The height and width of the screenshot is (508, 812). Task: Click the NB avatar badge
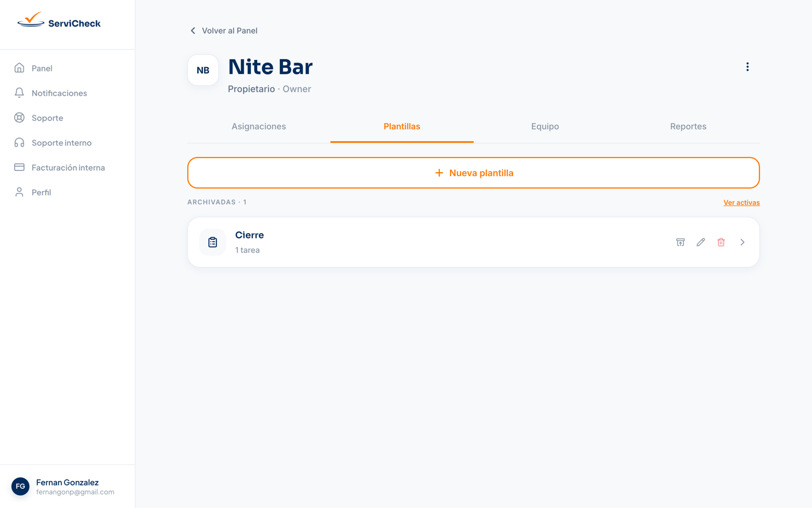point(203,70)
